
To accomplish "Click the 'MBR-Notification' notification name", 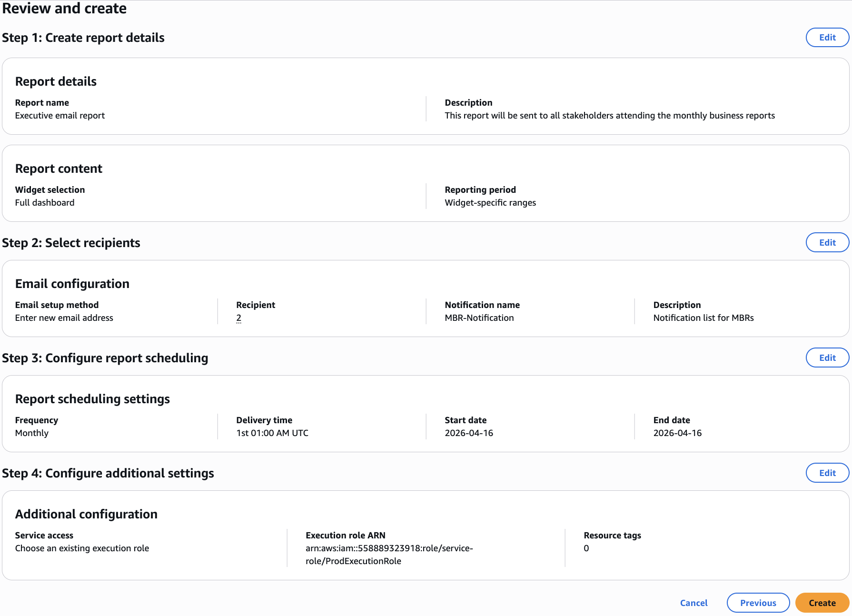I will click(x=479, y=318).
